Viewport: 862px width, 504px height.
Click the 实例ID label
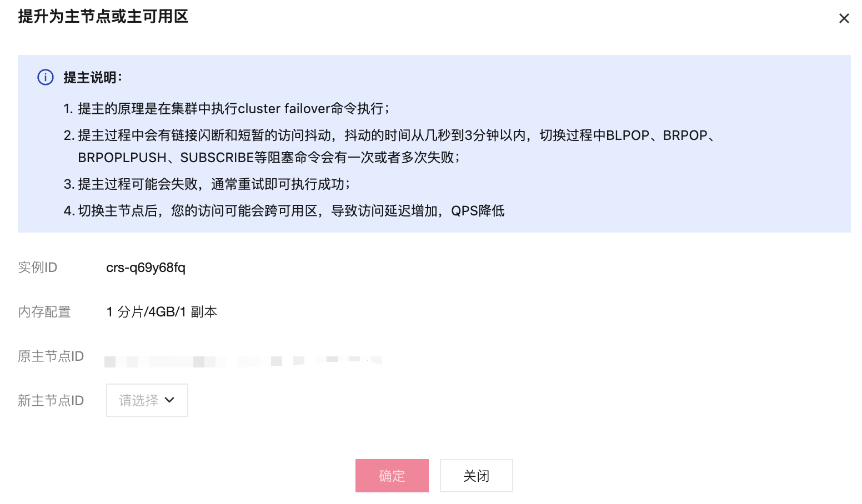(x=38, y=268)
